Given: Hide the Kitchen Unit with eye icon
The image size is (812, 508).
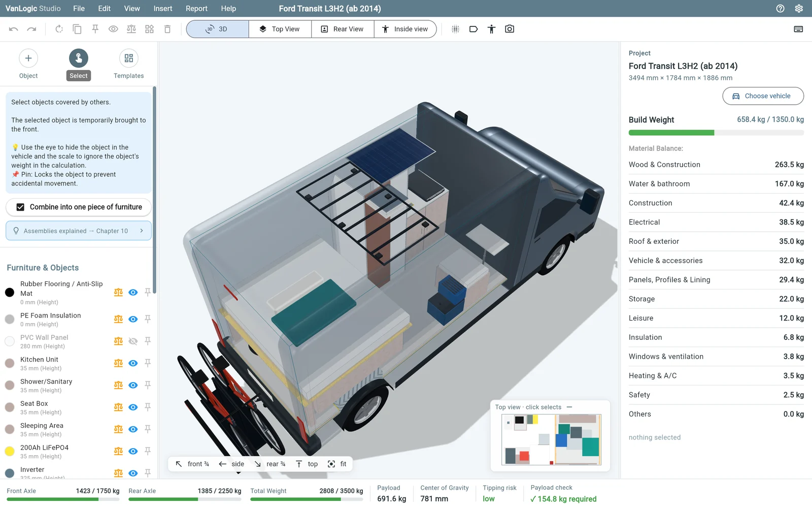Looking at the screenshot, I should point(133,363).
